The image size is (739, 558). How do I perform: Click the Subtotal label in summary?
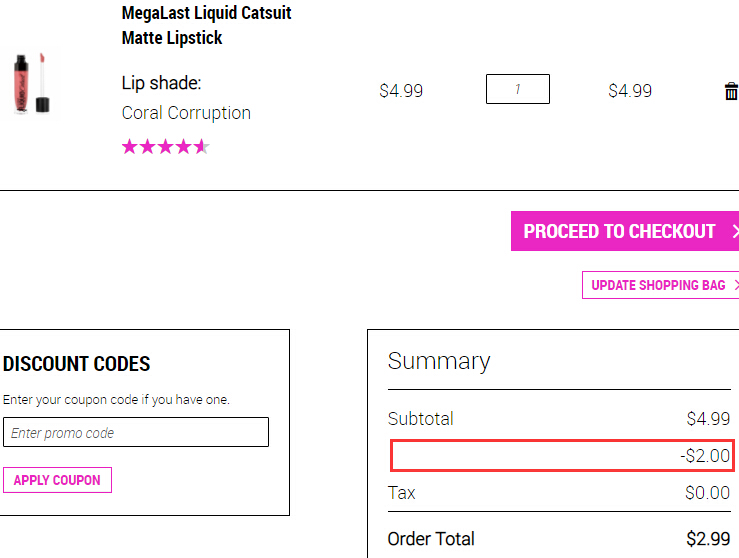(420, 418)
